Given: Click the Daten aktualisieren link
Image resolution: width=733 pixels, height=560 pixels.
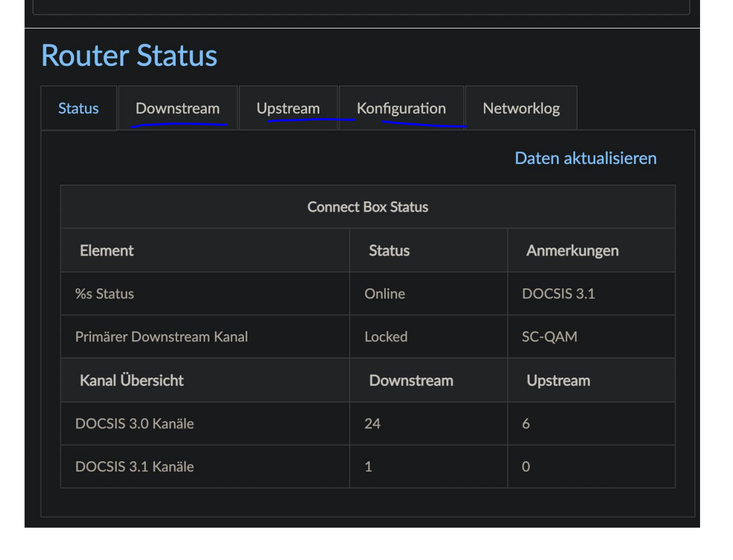Looking at the screenshot, I should tap(585, 158).
